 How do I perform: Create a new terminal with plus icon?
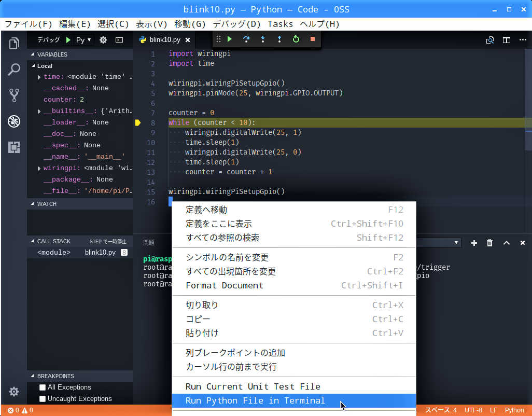pyautogui.click(x=474, y=243)
